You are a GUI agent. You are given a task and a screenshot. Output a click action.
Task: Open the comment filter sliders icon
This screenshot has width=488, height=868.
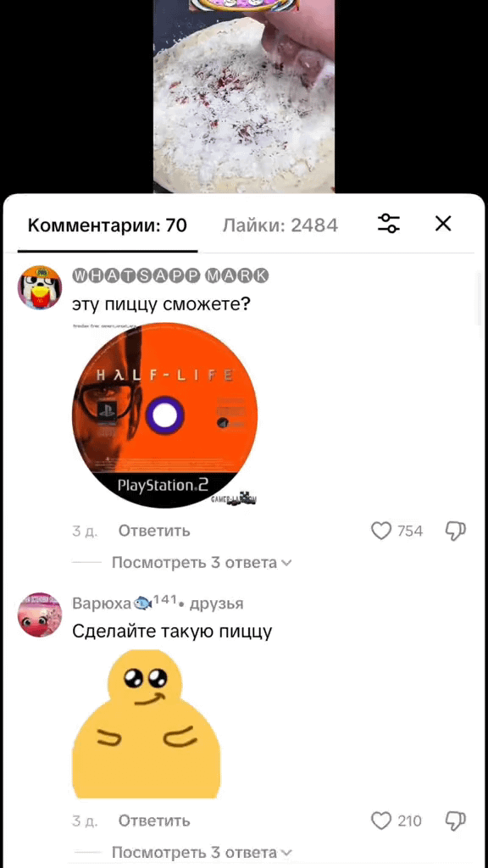coord(389,224)
